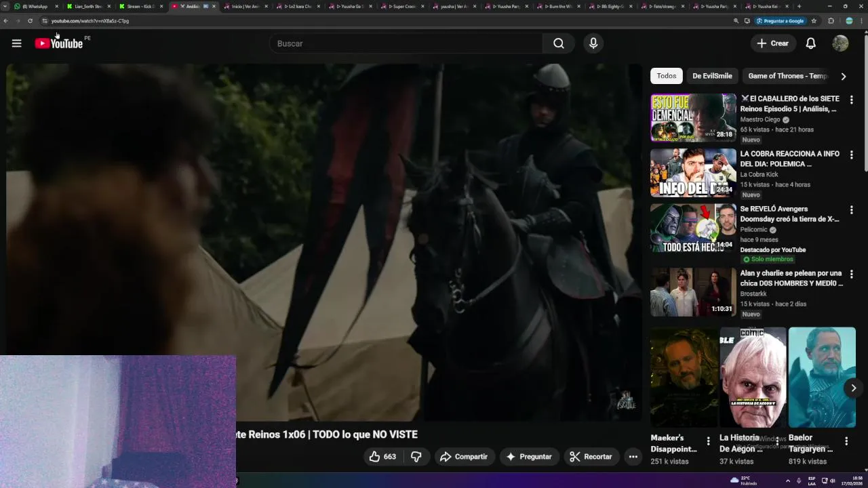Open the Brostarkk channel link
This screenshot has width=868, height=488.
753,293
